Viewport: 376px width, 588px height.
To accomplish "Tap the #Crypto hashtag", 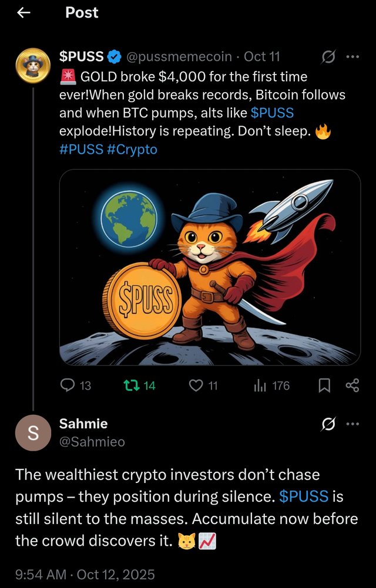I will click(x=132, y=150).
